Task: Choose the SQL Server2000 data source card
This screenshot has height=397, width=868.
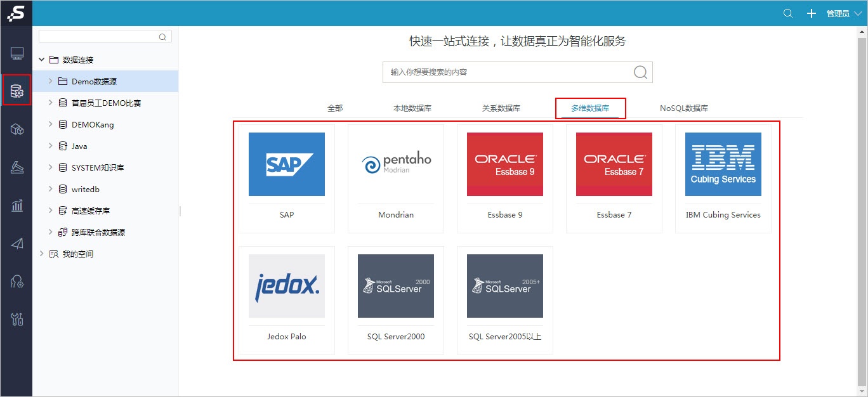Action: (x=396, y=301)
